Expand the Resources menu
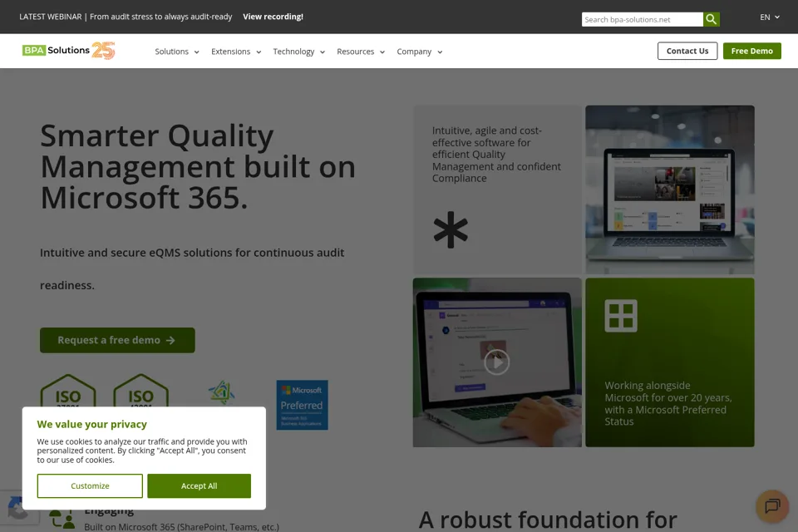This screenshot has width=798, height=532. point(361,52)
